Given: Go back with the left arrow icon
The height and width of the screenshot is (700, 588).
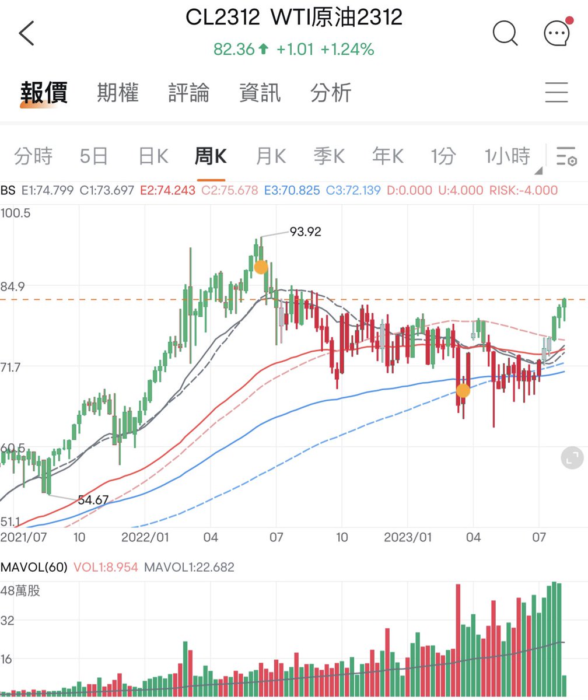Looking at the screenshot, I should [26, 33].
